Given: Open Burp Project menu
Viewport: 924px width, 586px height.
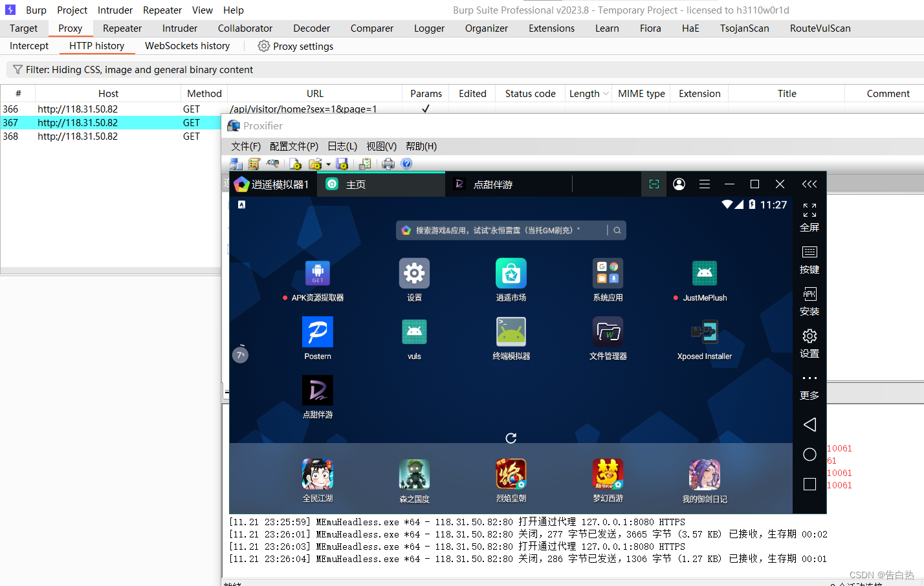Looking at the screenshot, I should click(x=72, y=10).
